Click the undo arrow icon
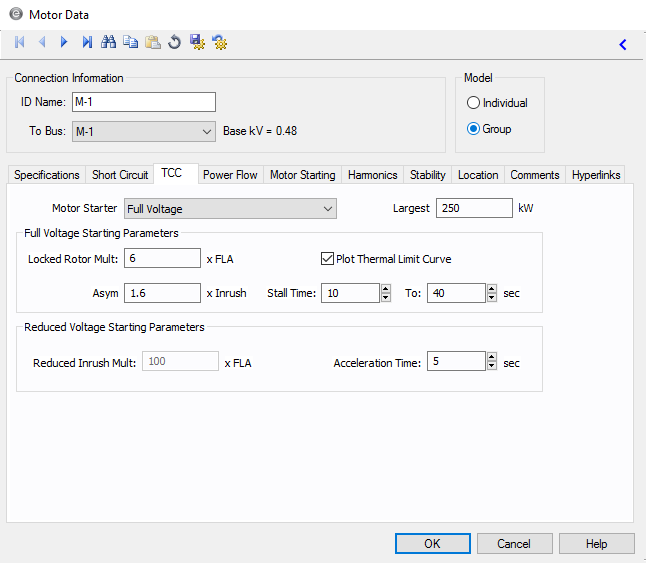 [174, 42]
